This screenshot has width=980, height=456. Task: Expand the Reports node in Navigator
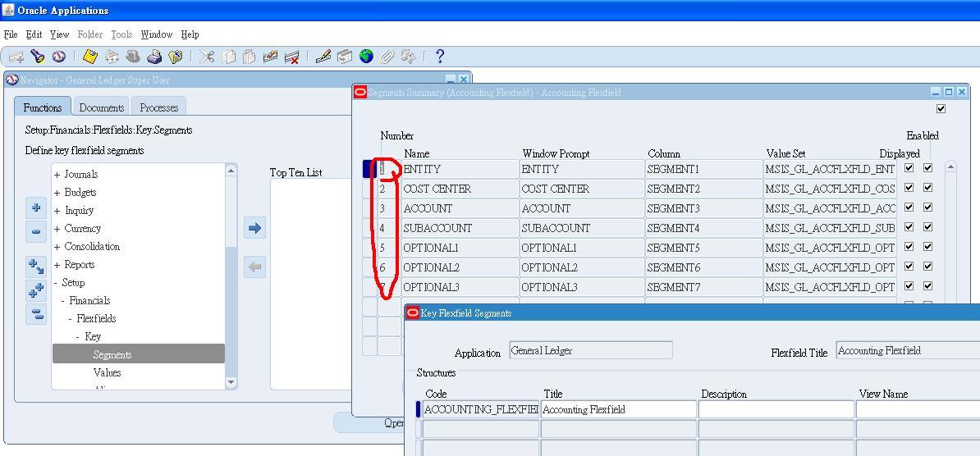tap(57, 266)
